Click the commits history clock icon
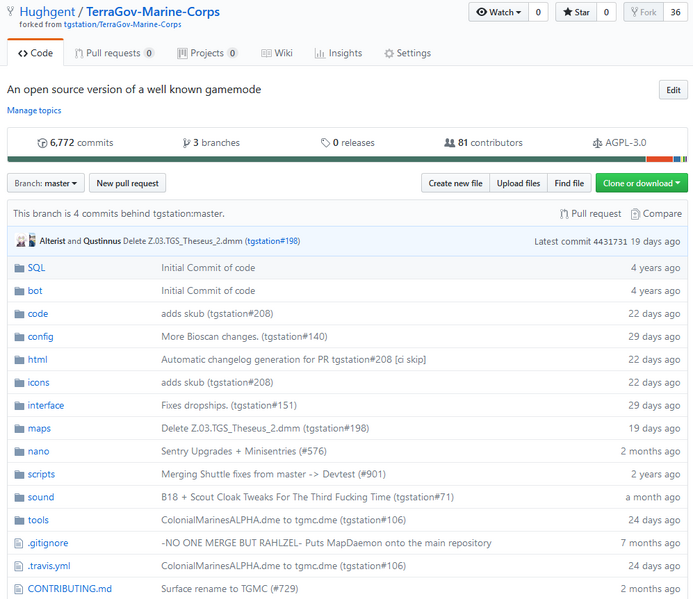This screenshot has width=693, height=599. pyautogui.click(x=42, y=143)
